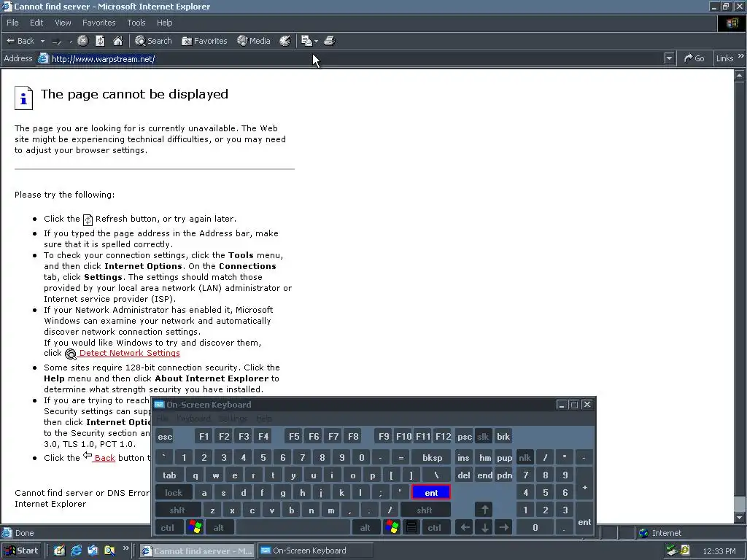Click the right arrow key on keyboard
The image size is (747, 560).
504,527
